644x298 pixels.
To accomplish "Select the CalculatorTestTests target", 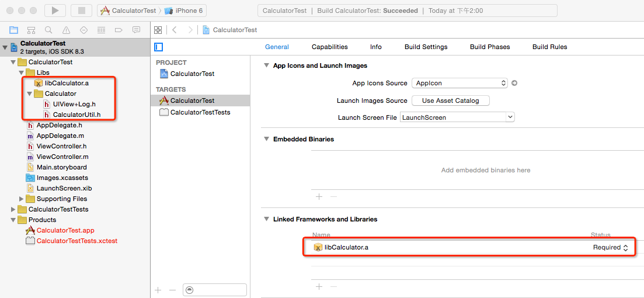I will coord(200,112).
